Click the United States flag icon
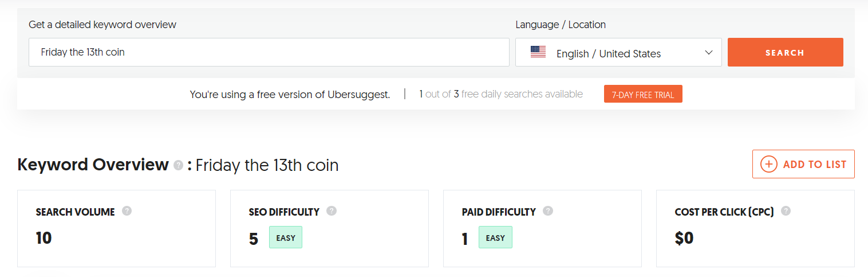The height and width of the screenshot is (277, 868). tap(538, 52)
